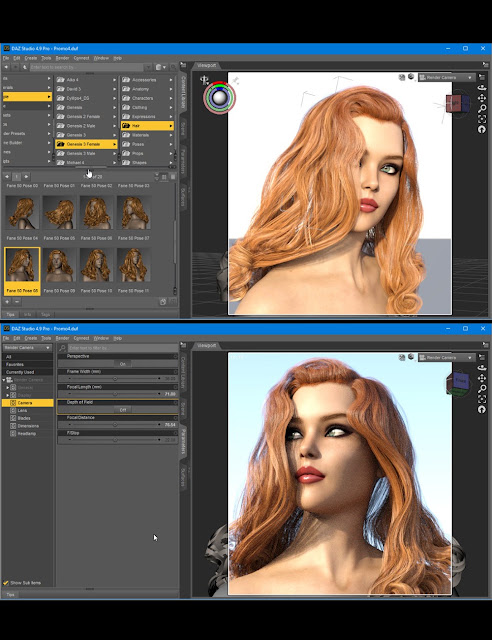Viewport: 492px width, 640px height.
Task: Expand the first collapsed group under Render Camera
Action: coord(8,387)
